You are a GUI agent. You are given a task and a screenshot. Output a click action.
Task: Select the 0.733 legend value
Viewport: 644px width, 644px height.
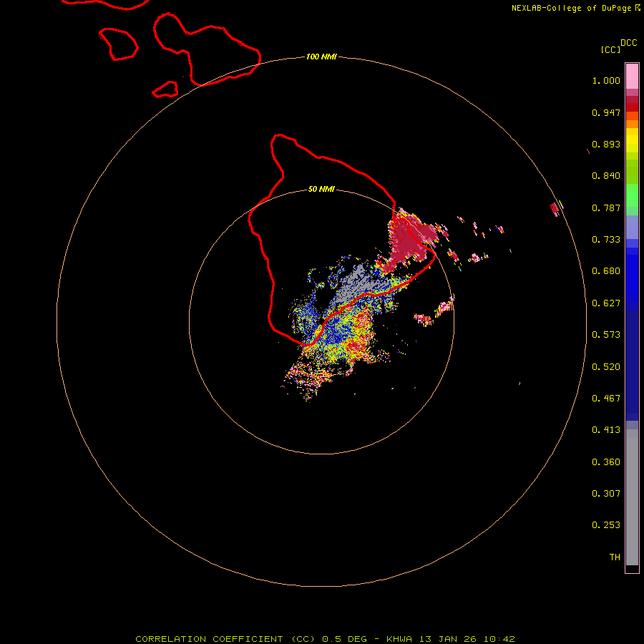(606, 240)
